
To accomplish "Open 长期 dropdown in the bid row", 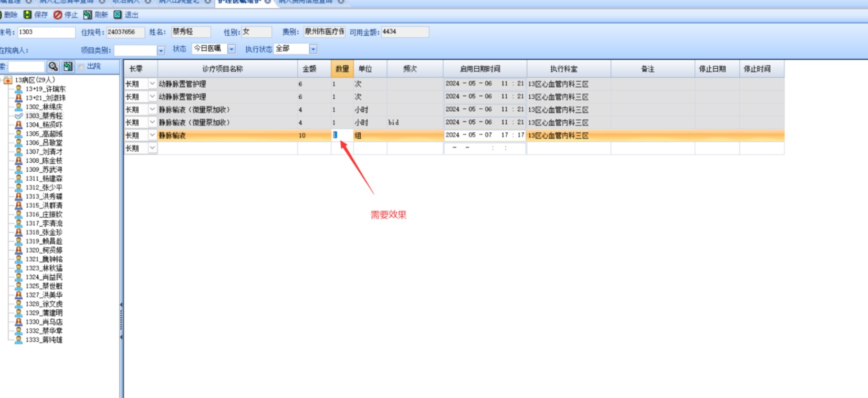I will (x=152, y=122).
